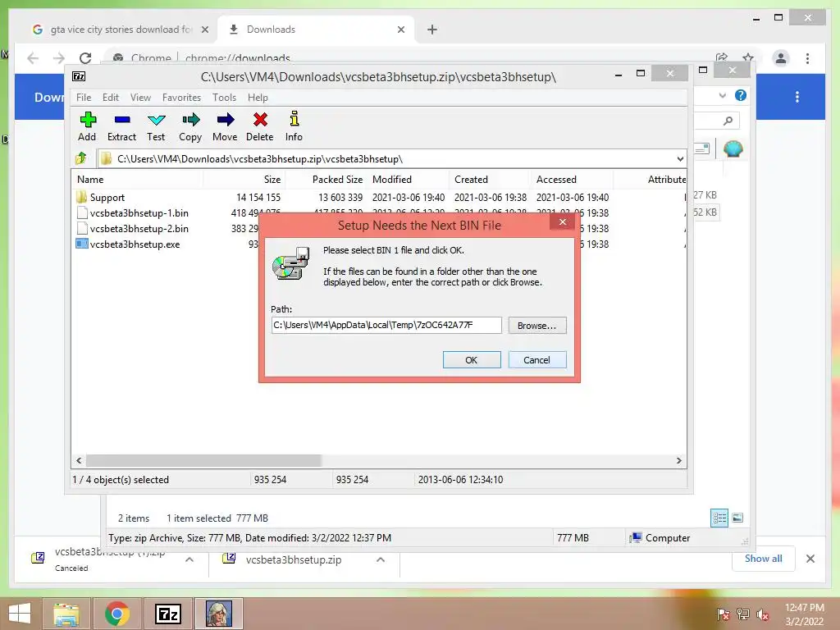This screenshot has height=630, width=840.
Task: Expand the Explorer ribbon chevron
Action: tap(722, 95)
